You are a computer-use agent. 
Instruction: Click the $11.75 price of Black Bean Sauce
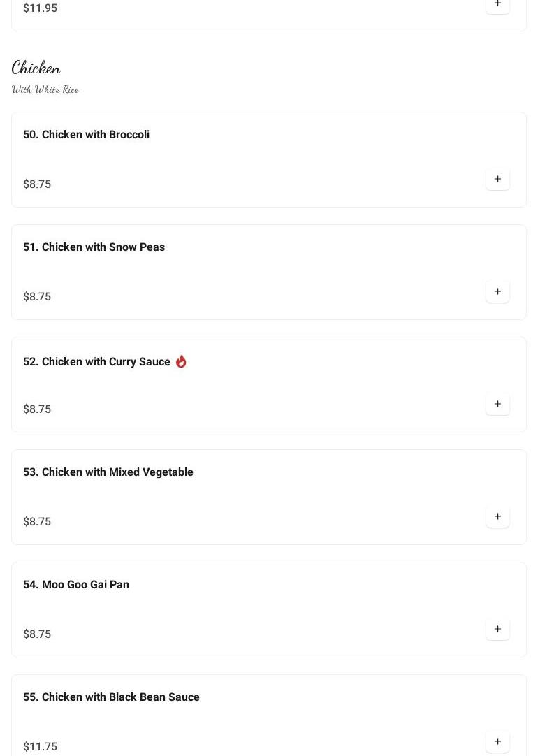[41, 746]
